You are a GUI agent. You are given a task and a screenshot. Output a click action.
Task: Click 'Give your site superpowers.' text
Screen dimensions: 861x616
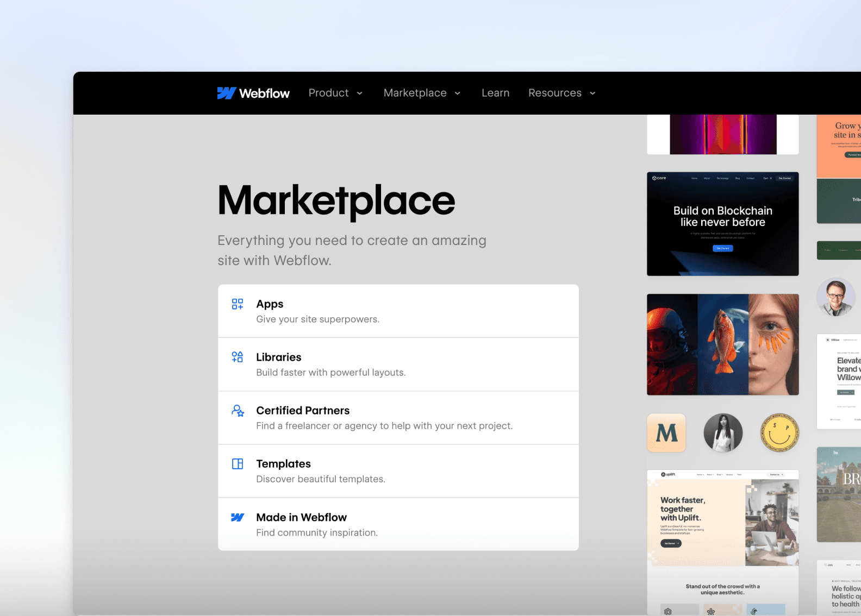coord(317,319)
